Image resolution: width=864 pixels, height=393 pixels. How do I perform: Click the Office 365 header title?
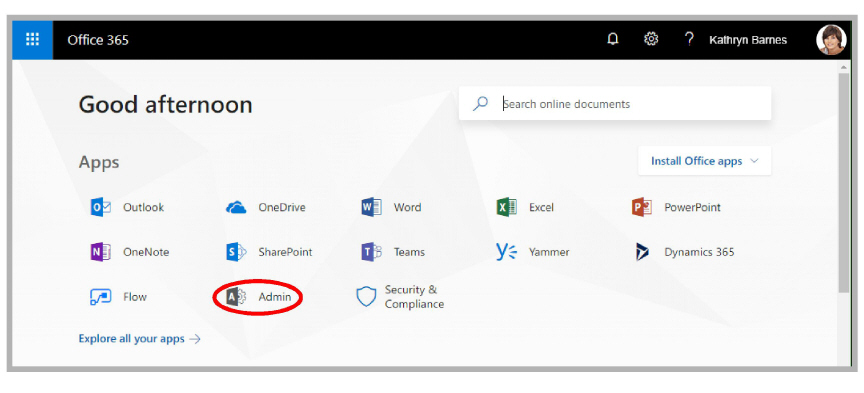point(98,40)
